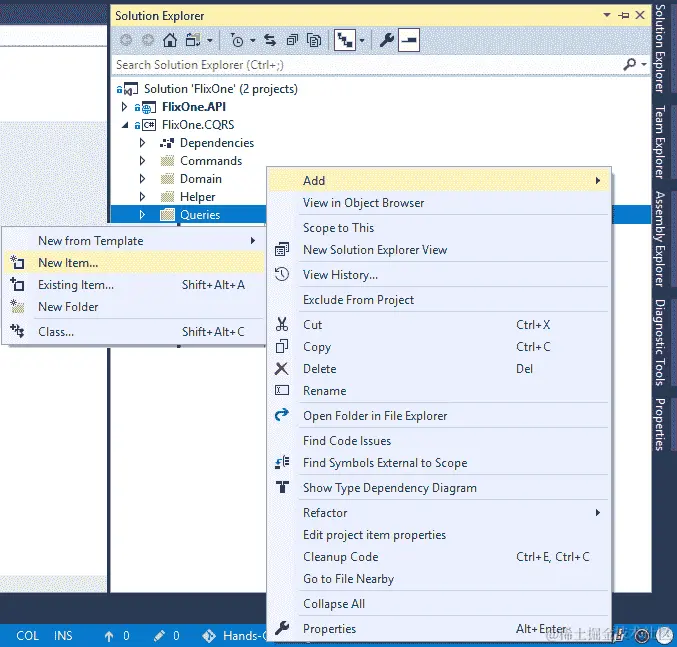Click Collapse All in context menu
Image resolution: width=677 pixels, height=647 pixels.
[439, 604]
